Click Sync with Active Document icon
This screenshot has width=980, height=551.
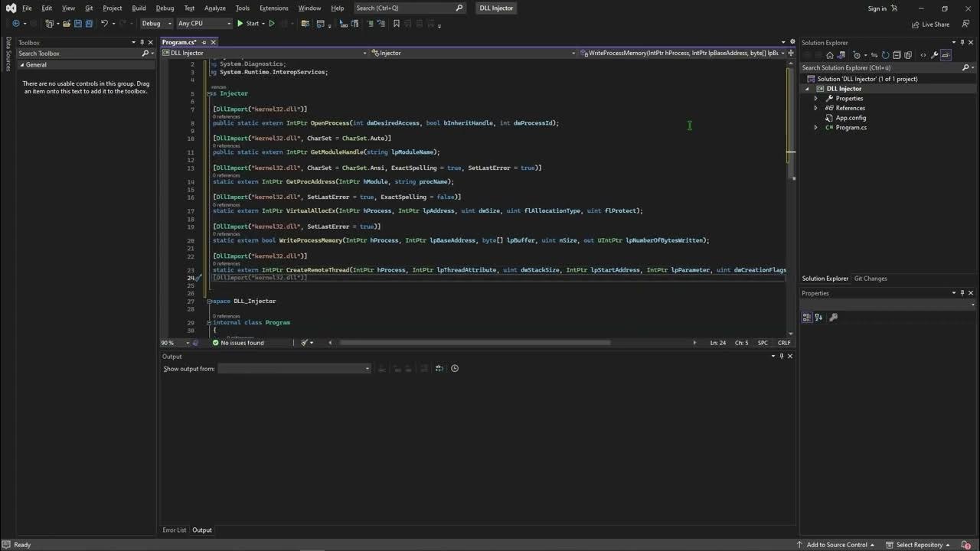tap(874, 55)
